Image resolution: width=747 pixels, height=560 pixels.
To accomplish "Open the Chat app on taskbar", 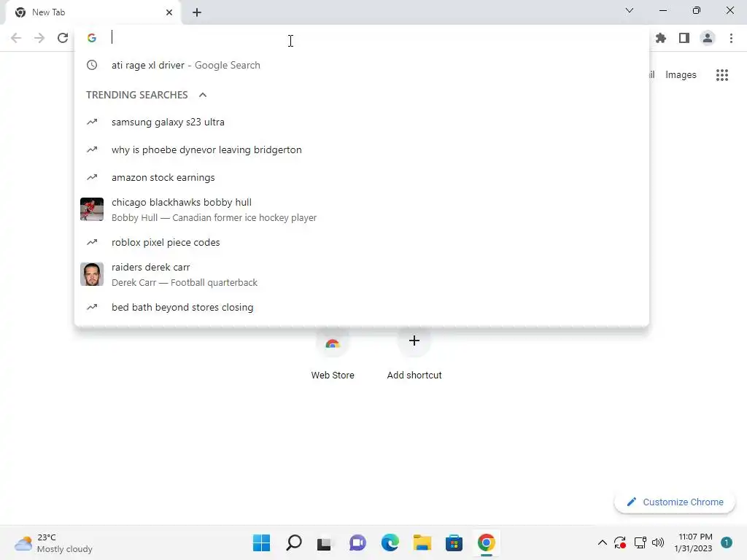I will tap(357, 542).
